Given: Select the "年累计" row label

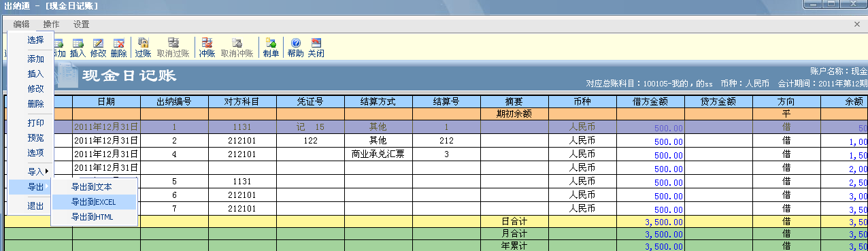Looking at the screenshot, I should point(514,245).
